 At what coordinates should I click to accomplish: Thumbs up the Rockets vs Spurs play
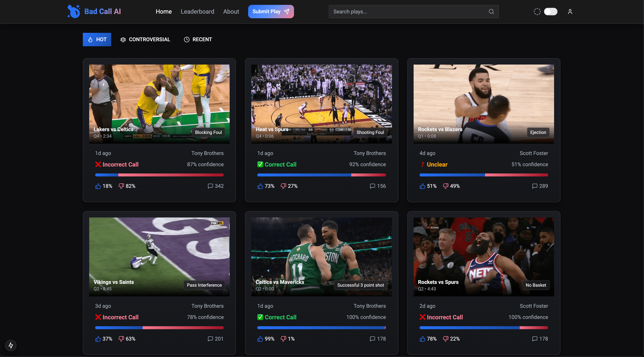point(423,339)
